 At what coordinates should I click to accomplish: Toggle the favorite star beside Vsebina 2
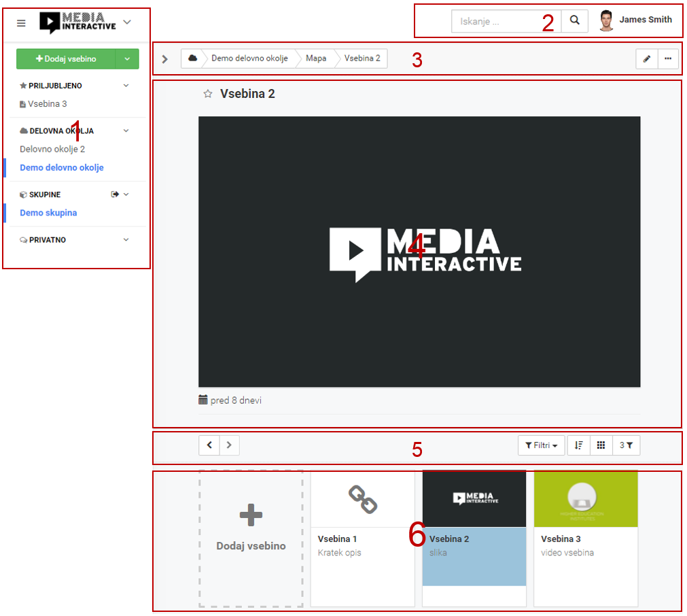[x=208, y=94]
